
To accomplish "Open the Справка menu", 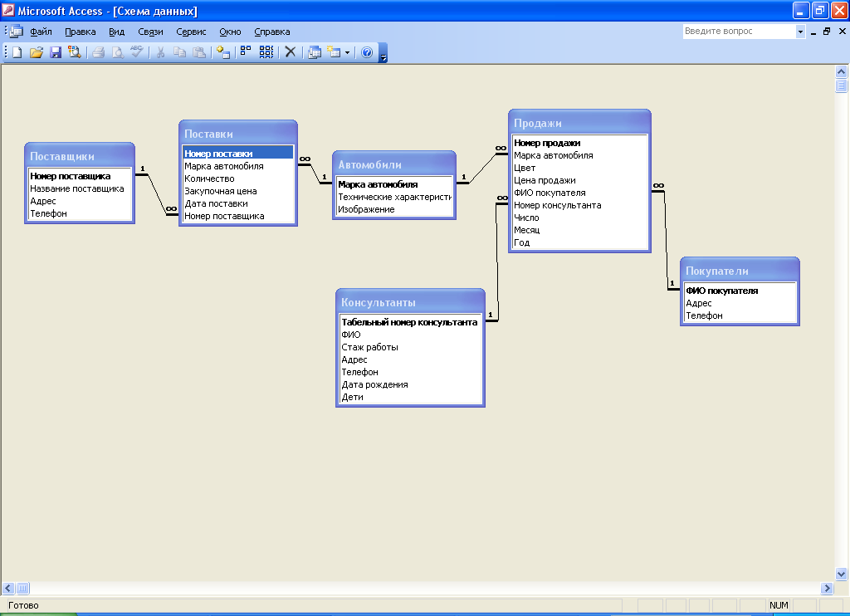I will pyautogui.click(x=272, y=32).
